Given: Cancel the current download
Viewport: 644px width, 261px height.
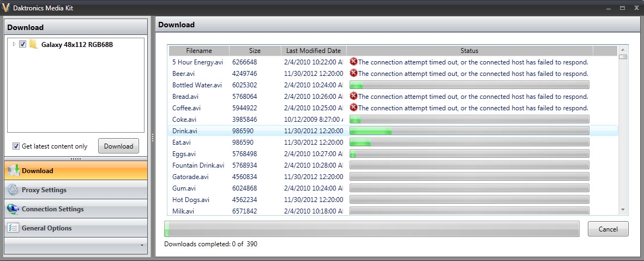Looking at the screenshot, I should pos(608,229).
